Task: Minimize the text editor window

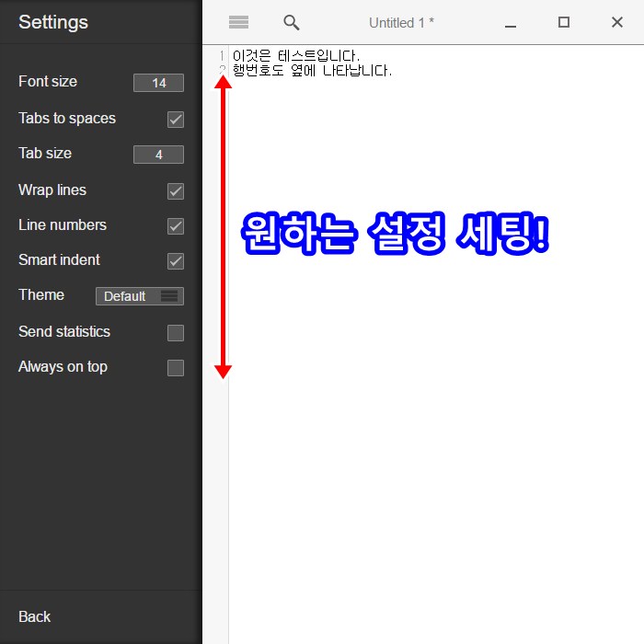Action: (x=511, y=26)
